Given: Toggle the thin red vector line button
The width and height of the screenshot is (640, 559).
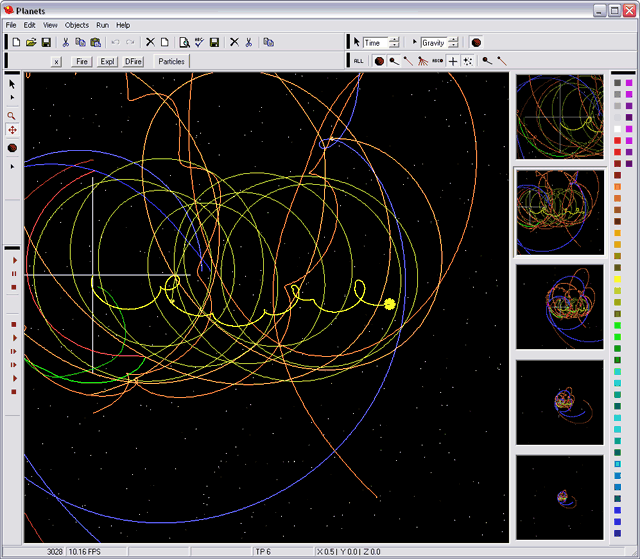Looking at the screenshot, I should pos(408,61).
